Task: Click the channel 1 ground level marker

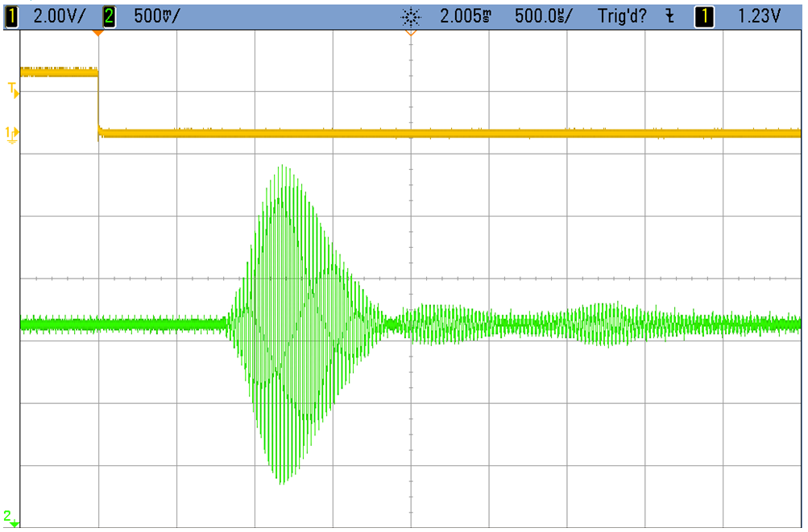Action: click(x=12, y=133)
